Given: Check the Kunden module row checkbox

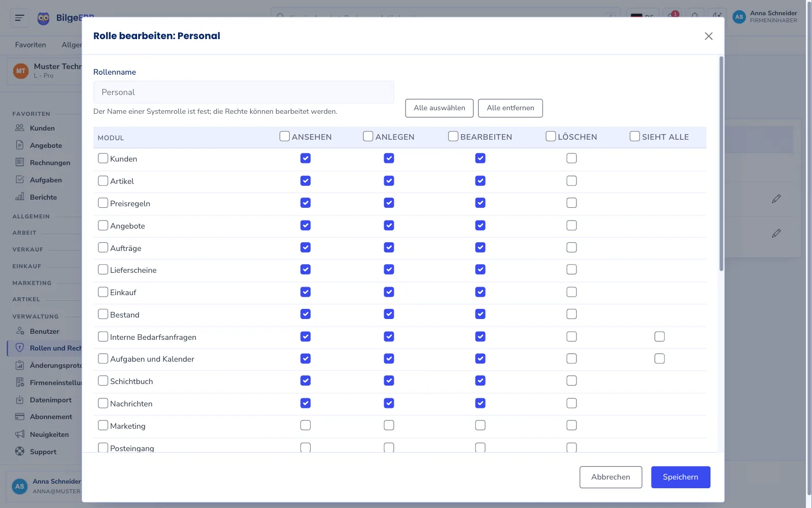Looking at the screenshot, I should coord(103,158).
